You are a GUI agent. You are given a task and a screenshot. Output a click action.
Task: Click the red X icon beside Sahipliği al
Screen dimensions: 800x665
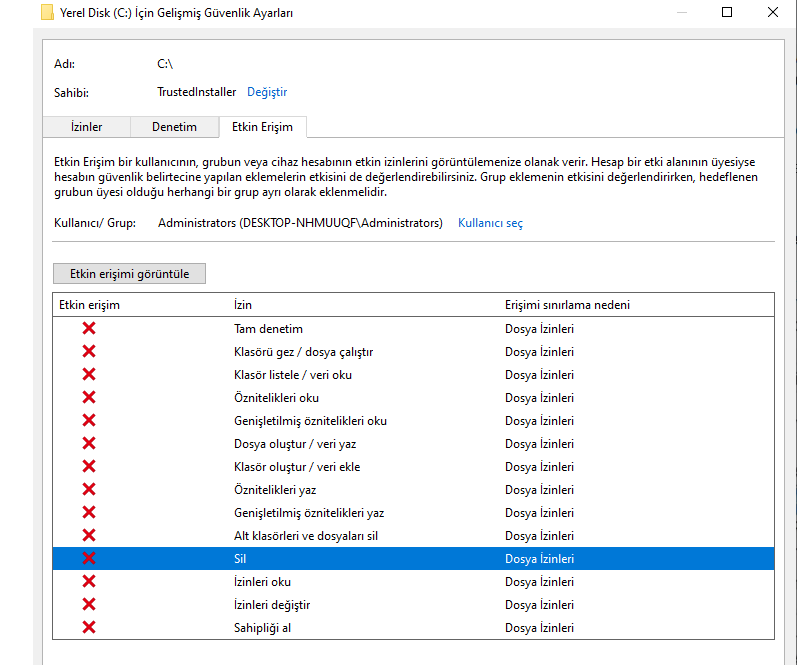coord(89,627)
